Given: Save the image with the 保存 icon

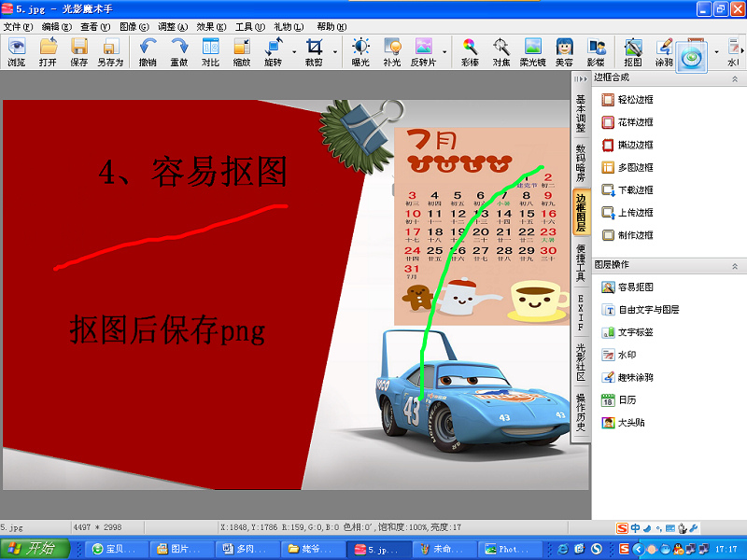Looking at the screenshot, I should pos(79,51).
